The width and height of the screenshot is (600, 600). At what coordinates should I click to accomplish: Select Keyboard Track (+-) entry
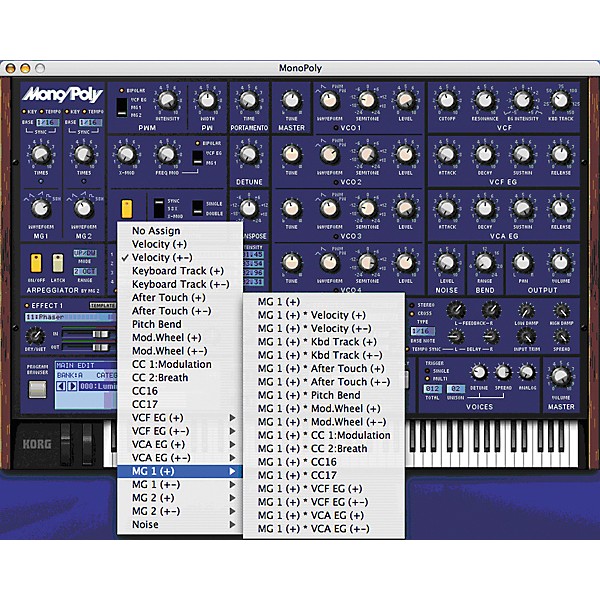(180, 284)
